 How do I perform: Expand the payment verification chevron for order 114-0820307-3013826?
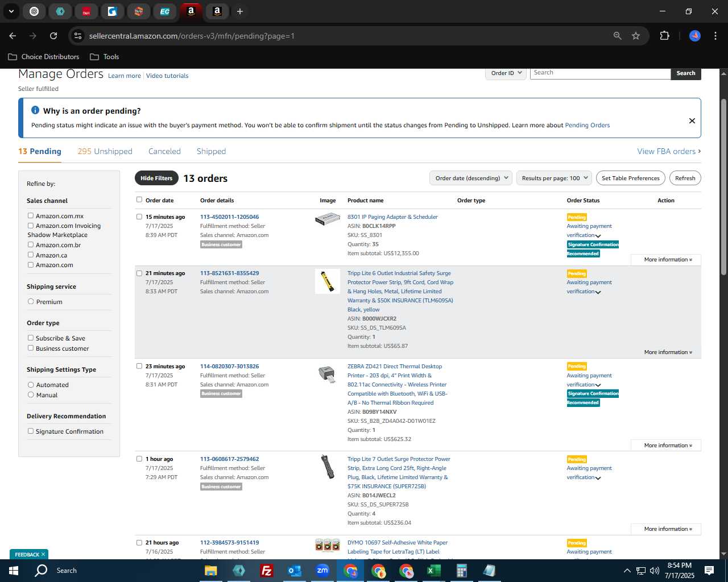click(x=598, y=385)
